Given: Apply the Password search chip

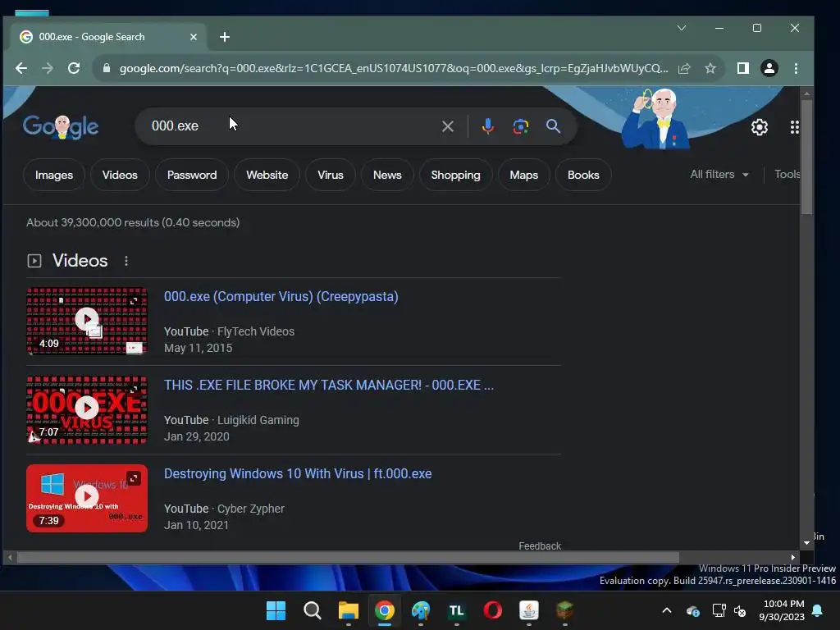Looking at the screenshot, I should pyautogui.click(x=192, y=175).
